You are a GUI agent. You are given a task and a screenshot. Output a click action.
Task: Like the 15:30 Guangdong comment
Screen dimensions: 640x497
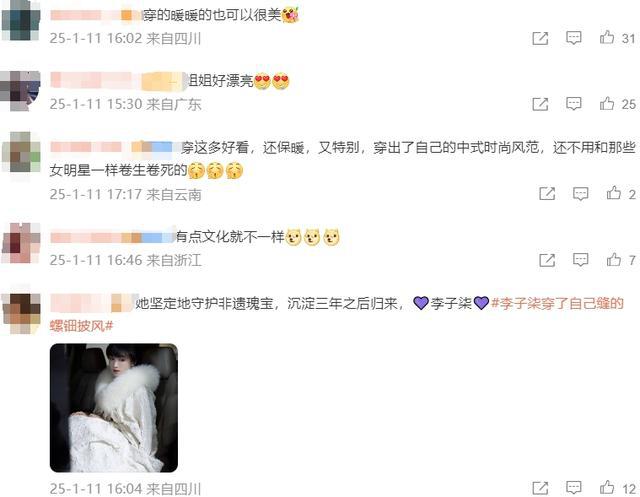[607, 104]
